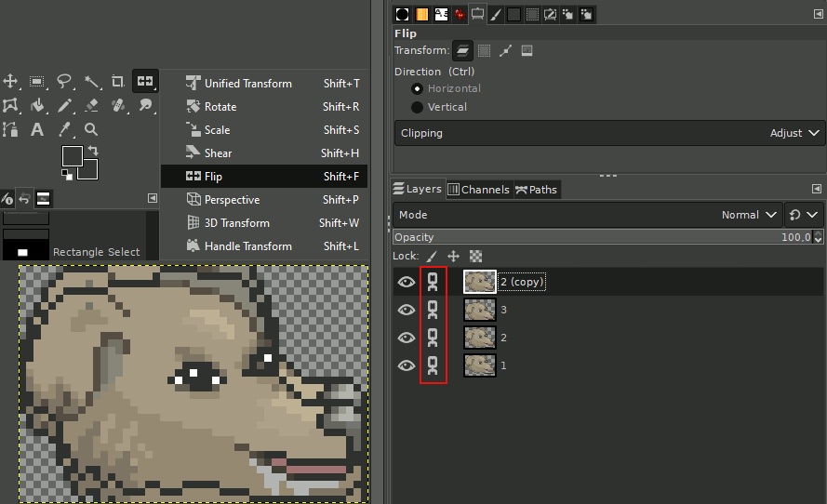Image resolution: width=827 pixels, height=504 pixels.
Task: Open the Undo History tab
Action: (x=25, y=199)
